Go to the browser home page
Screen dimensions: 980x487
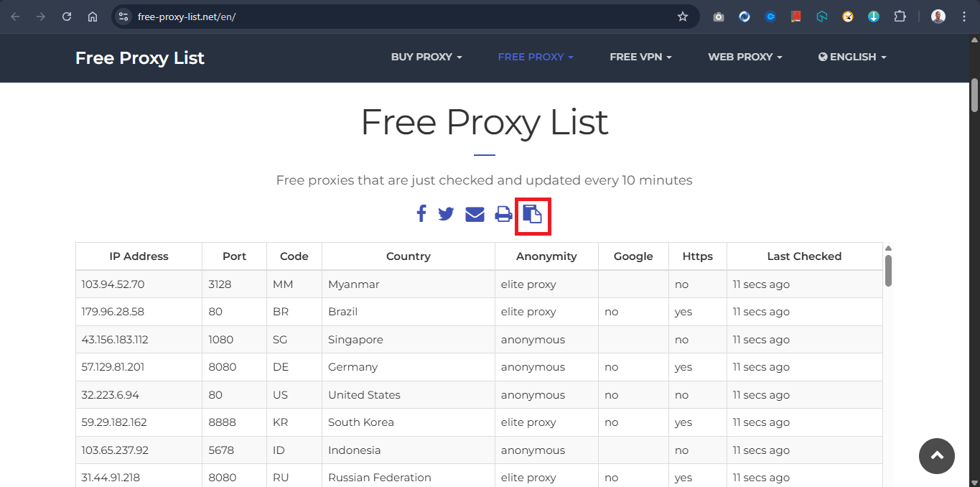(x=92, y=16)
